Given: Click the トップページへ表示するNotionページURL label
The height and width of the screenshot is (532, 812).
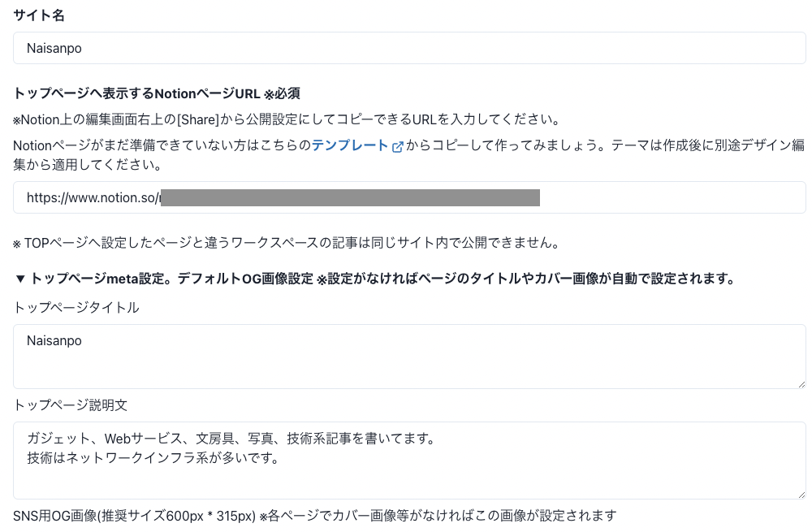Looking at the screenshot, I should [157, 93].
